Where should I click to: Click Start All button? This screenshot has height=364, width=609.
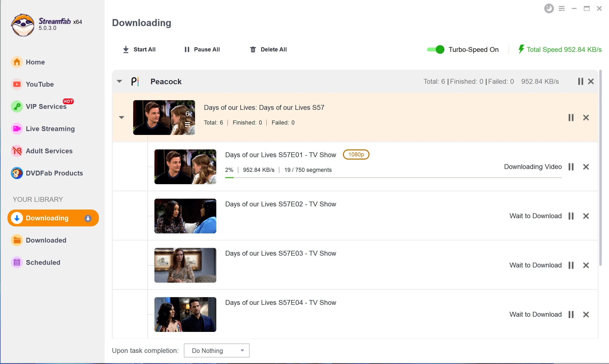pyautogui.click(x=138, y=49)
